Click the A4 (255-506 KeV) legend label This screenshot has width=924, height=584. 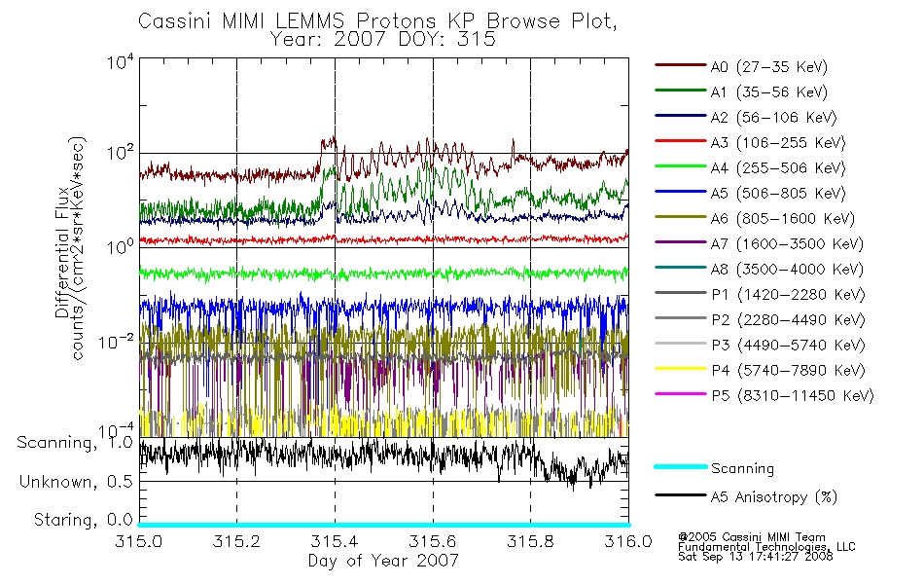click(778, 168)
